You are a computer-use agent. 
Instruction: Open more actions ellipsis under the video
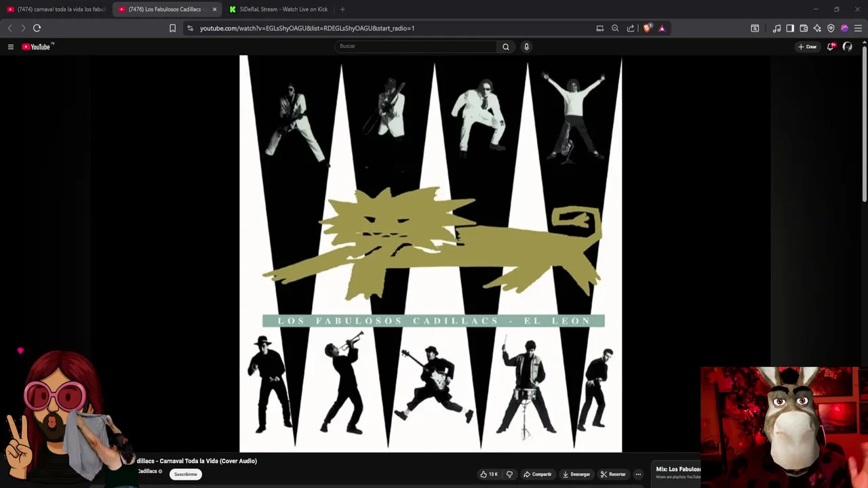coord(638,474)
